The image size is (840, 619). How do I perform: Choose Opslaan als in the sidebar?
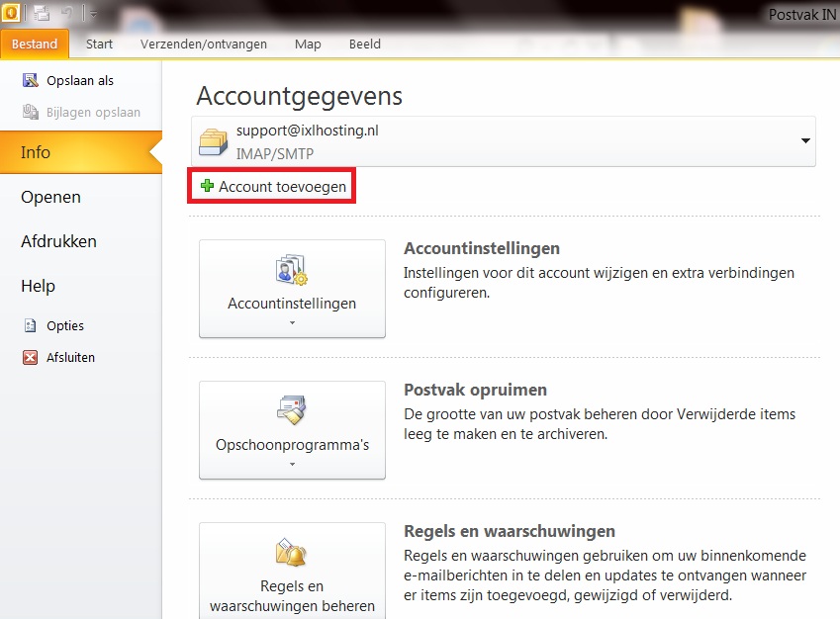[x=80, y=80]
